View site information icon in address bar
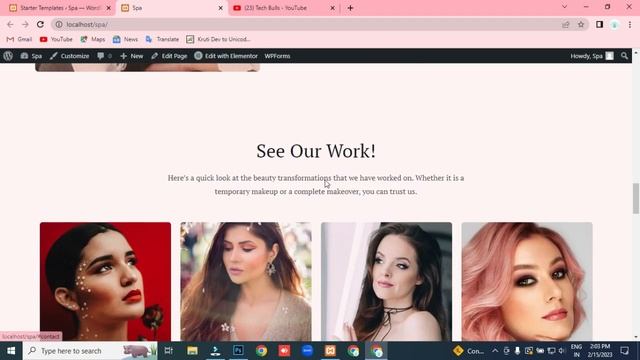The width and height of the screenshot is (640, 360). [x=59, y=24]
